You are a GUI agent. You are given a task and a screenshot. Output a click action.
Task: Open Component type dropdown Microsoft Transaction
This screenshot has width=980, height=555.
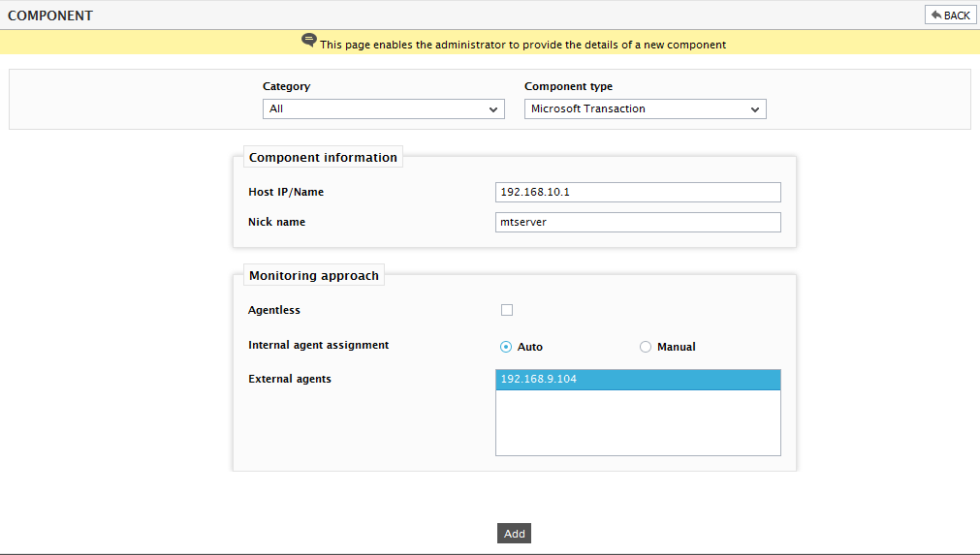tap(645, 109)
